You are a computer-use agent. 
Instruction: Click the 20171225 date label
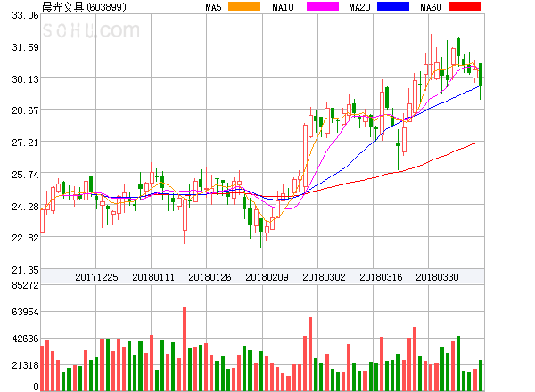(96, 277)
